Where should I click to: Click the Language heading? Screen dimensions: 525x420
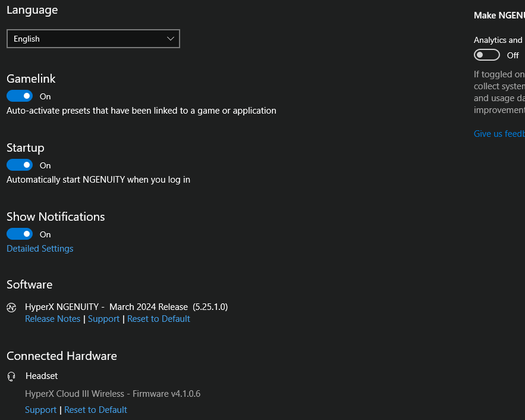click(x=32, y=10)
